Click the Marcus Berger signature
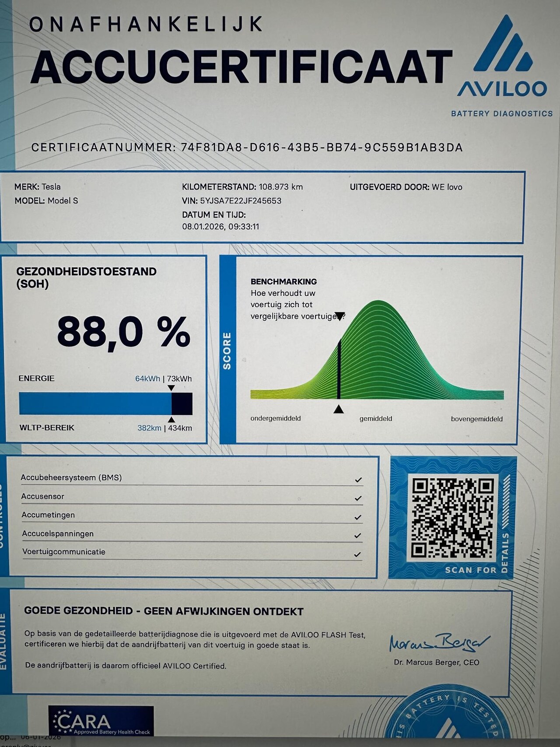The width and height of the screenshot is (560, 747). (439, 642)
